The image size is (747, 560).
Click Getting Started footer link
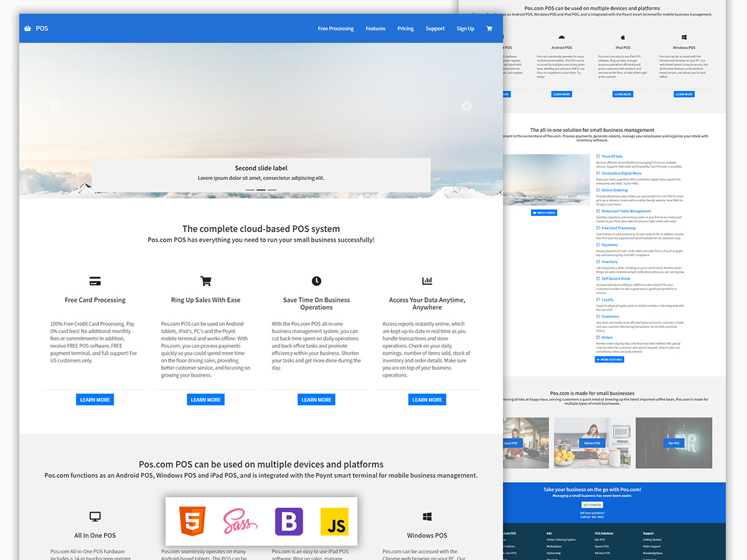coord(652,539)
